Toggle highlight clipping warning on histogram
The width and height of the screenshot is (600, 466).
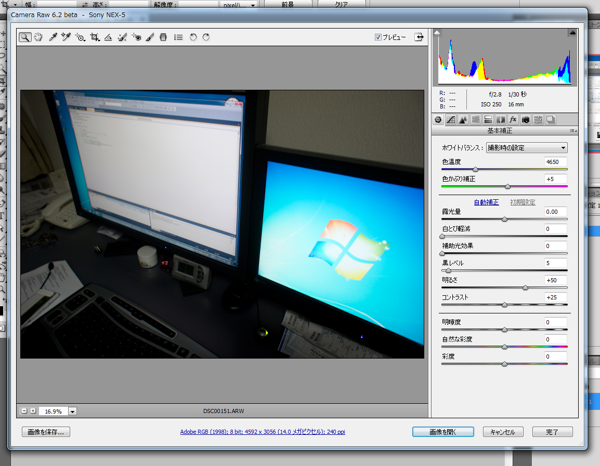tap(572, 33)
